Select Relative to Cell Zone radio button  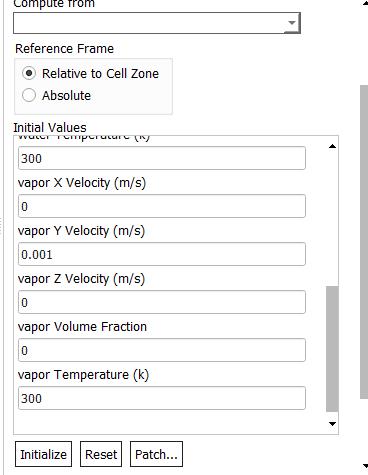tap(29, 73)
